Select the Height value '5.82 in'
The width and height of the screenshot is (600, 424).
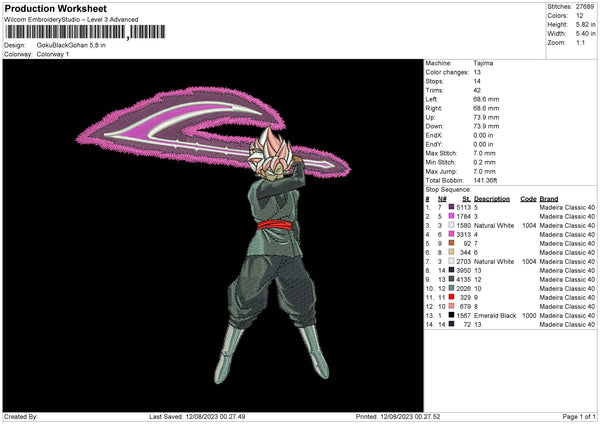click(586, 24)
